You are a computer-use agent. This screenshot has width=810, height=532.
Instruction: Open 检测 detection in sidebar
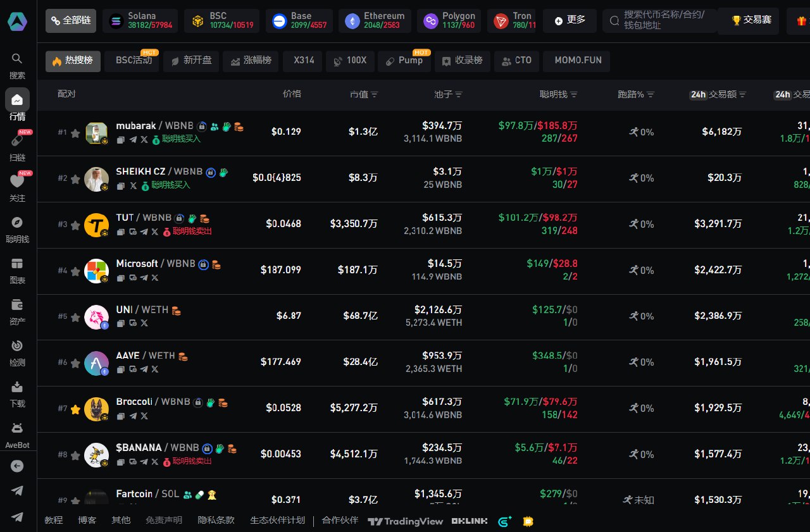(x=17, y=352)
